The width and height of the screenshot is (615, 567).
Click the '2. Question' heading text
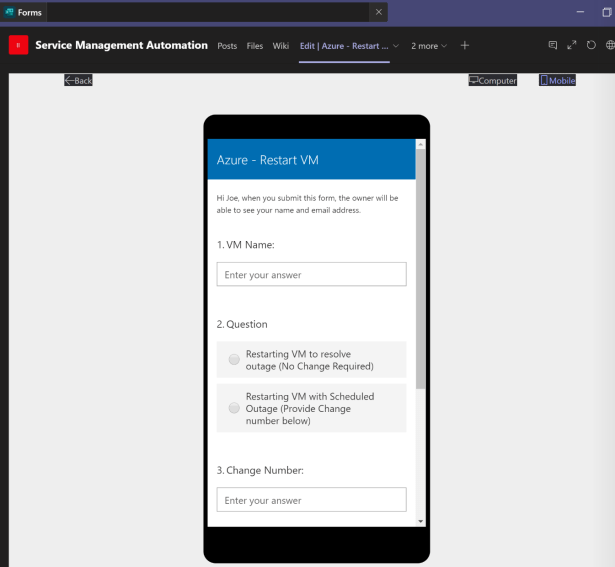click(x=242, y=324)
